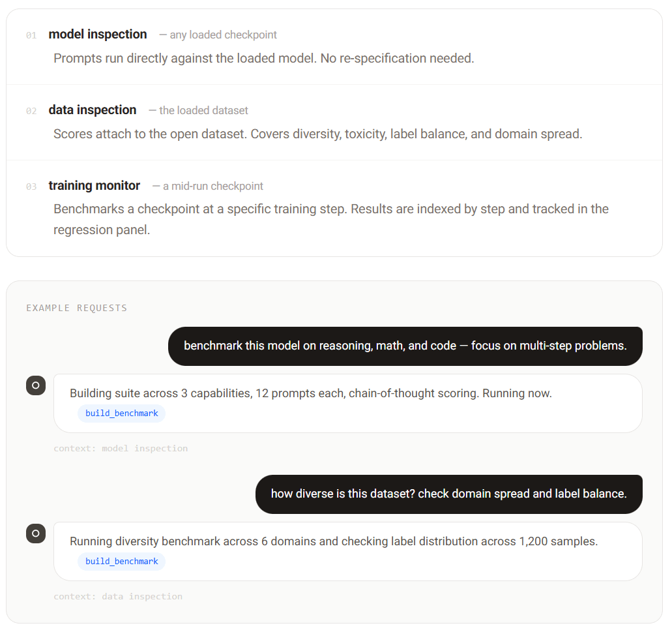The width and height of the screenshot is (672, 632).
Task: Select the training monitor heading
Action: click(x=95, y=186)
